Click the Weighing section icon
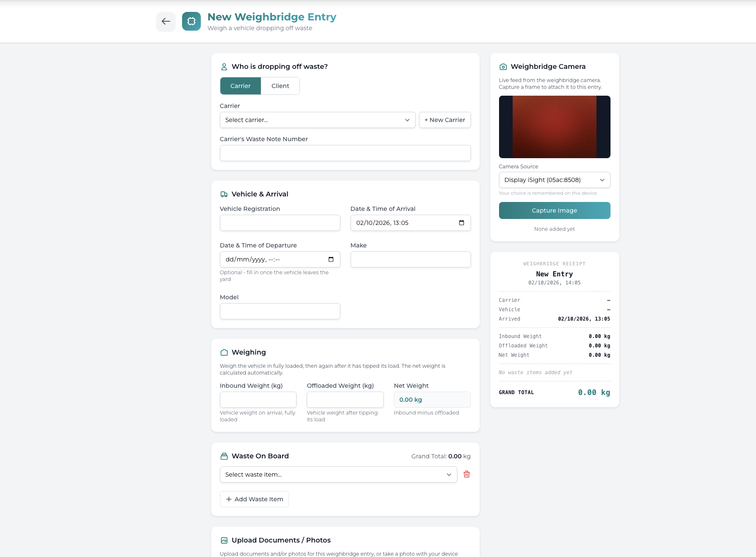 click(224, 352)
